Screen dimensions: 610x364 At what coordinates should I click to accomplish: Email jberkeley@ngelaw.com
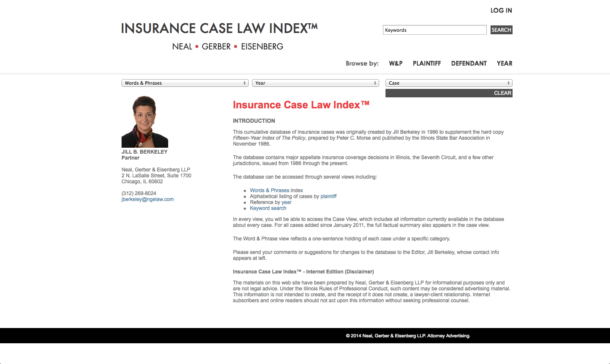pos(147,199)
